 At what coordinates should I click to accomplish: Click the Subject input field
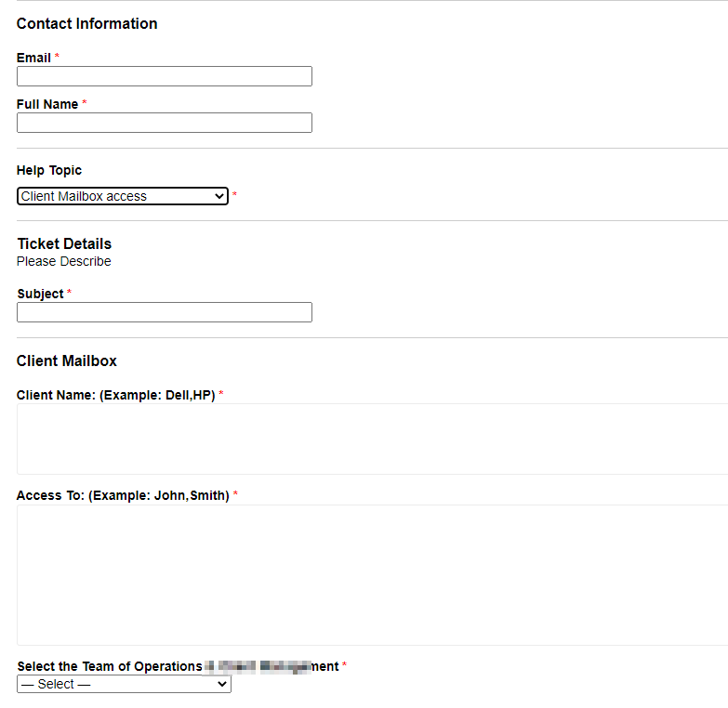[x=164, y=312]
